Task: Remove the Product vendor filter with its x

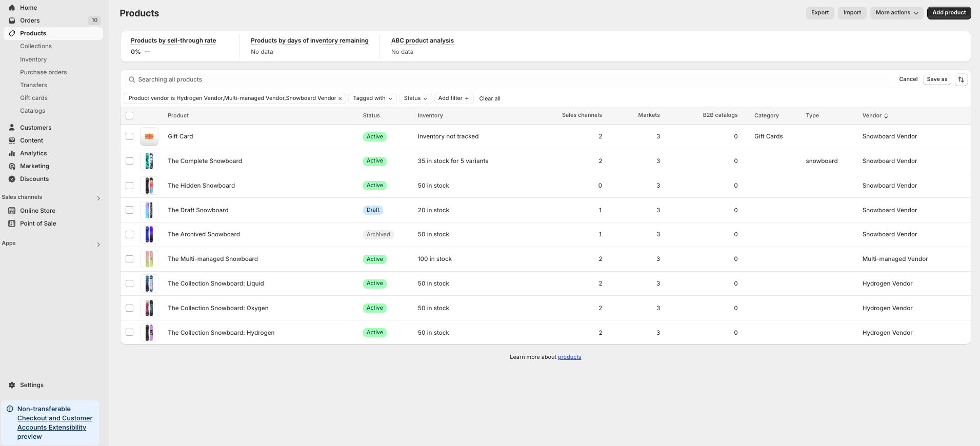Action: (340, 98)
